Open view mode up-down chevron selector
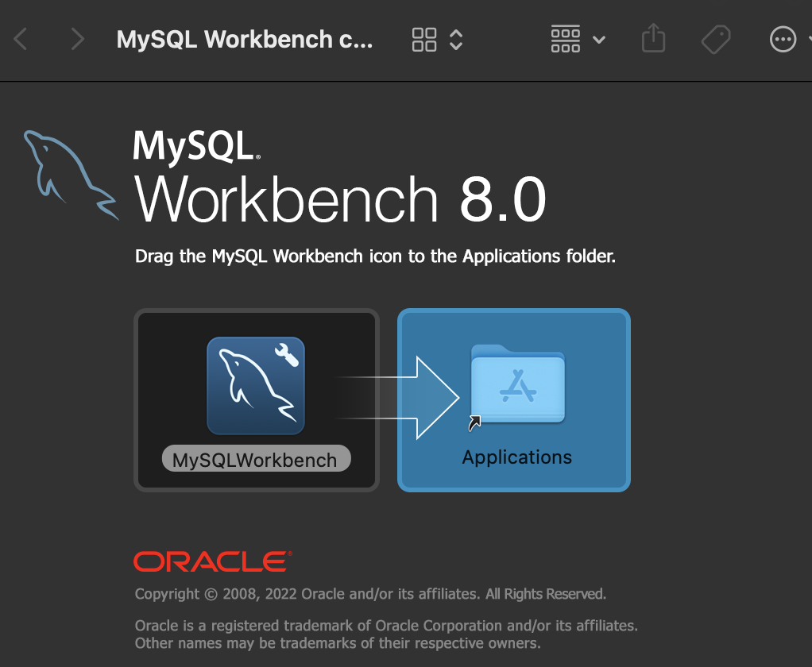 pyautogui.click(x=456, y=40)
